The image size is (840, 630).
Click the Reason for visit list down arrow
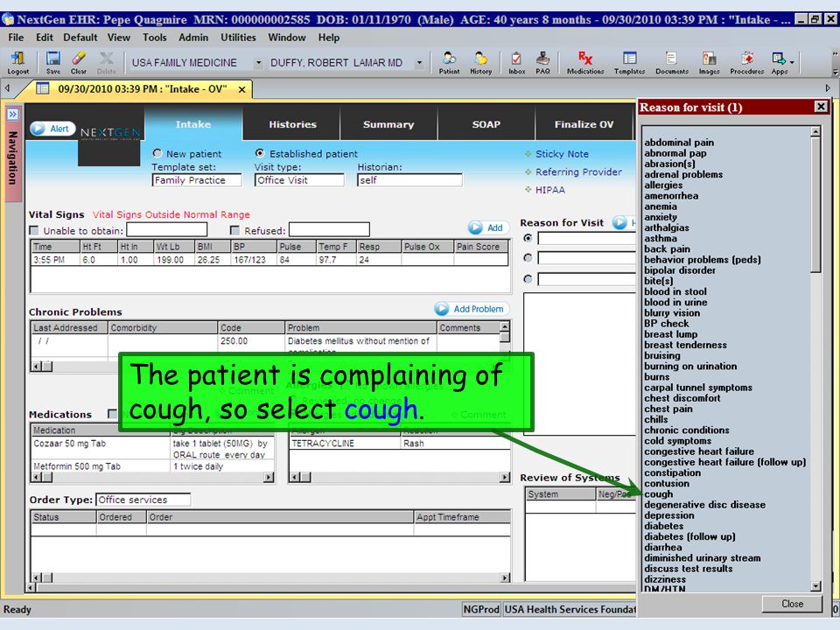815,585
